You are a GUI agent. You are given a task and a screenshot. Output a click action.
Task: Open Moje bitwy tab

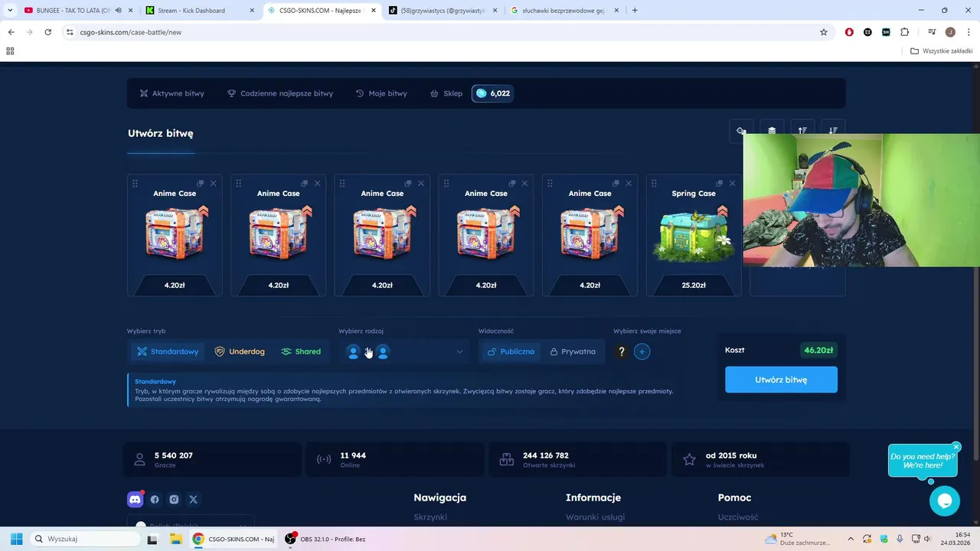click(381, 93)
